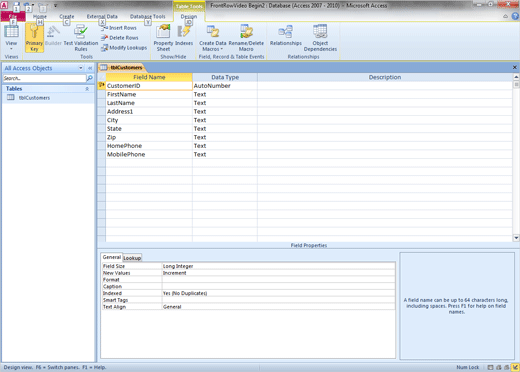The image size is (520, 372).
Task: Open the Relationships window
Action: (x=286, y=35)
